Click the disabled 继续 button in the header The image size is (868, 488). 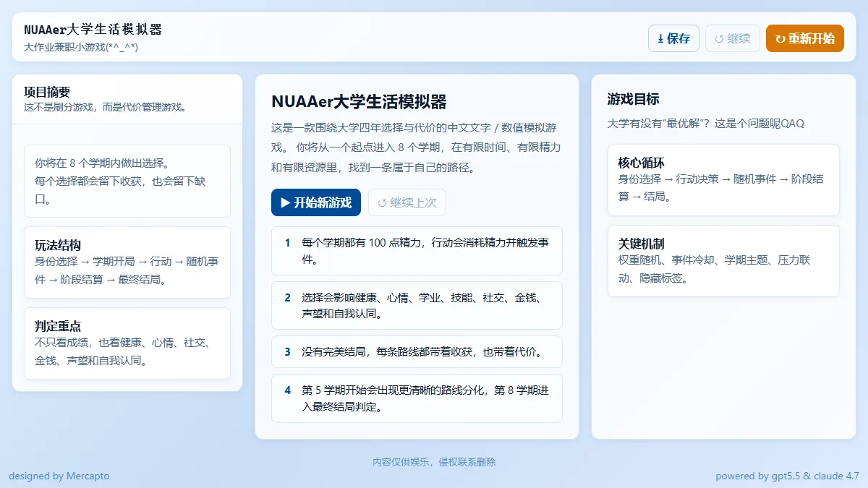[733, 38]
